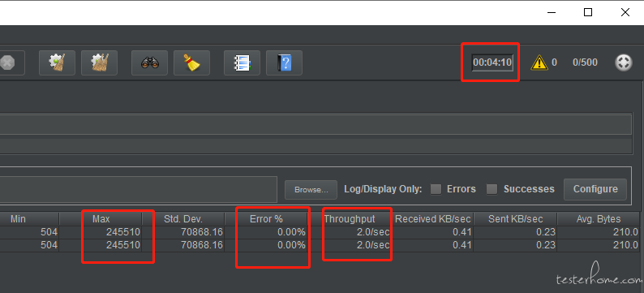This screenshot has width=644, height=293.
Task: Sort by the Received KB/sec column header
Action: point(432,219)
